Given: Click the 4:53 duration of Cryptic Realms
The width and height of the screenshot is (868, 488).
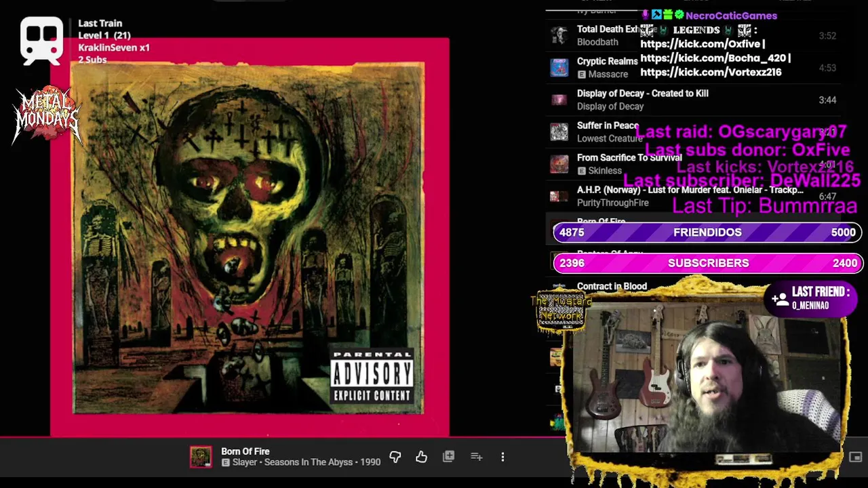Looking at the screenshot, I should coord(827,68).
